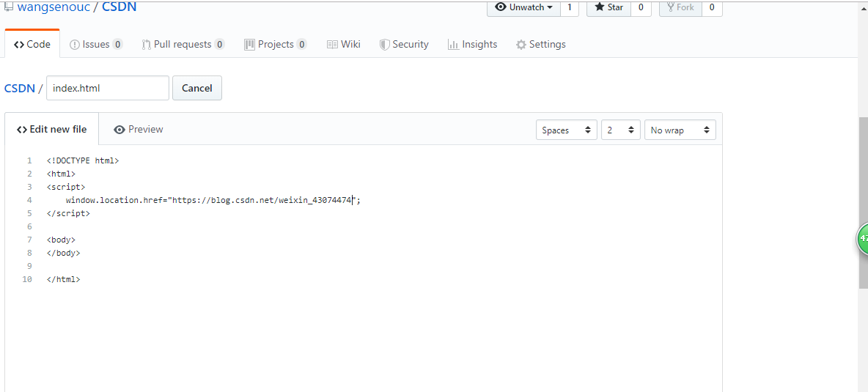Click the </html> closing tag line
Viewport: 868px width, 392px height.
[x=64, y=280]
